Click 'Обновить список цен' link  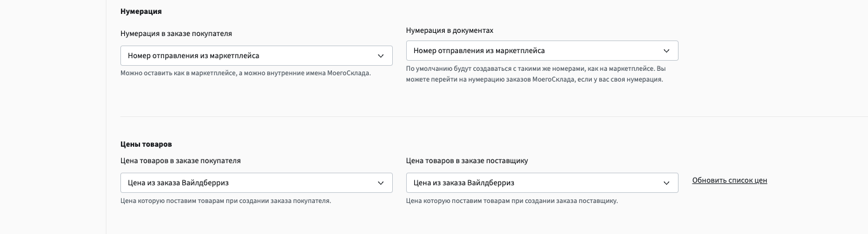[x=730, y=180]
